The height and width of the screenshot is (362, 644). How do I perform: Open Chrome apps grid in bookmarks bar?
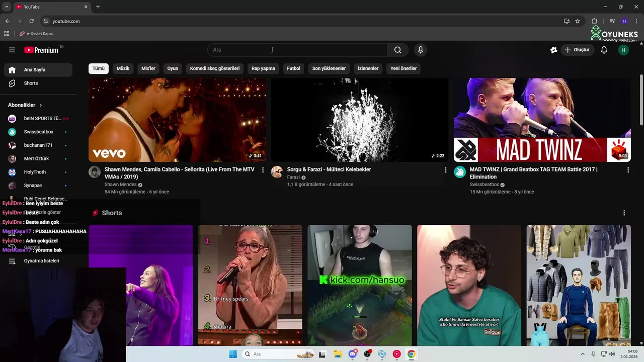click(7, 34)
